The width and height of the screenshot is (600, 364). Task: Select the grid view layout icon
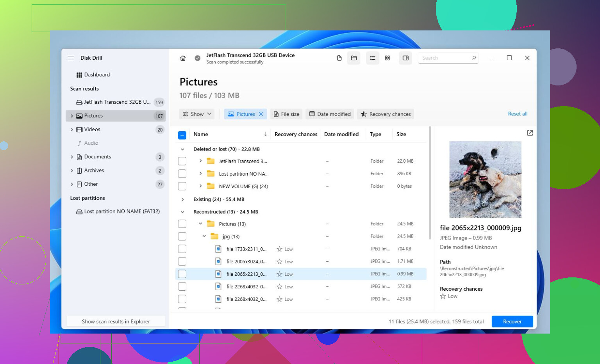387,58
